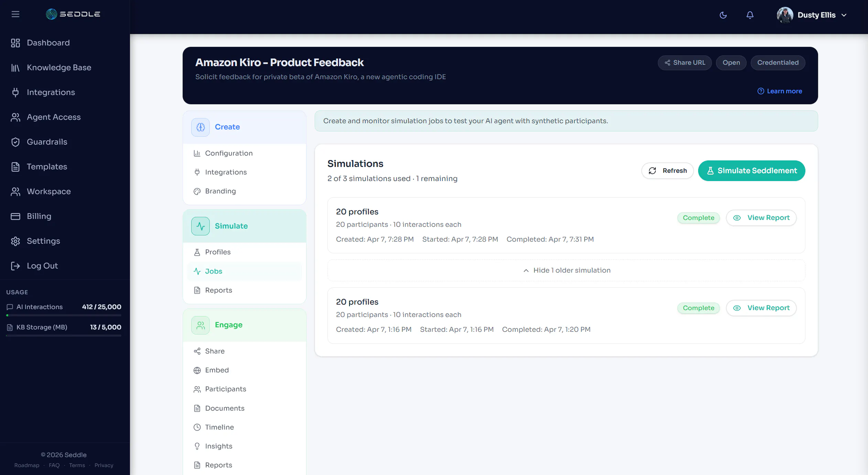Open Branding under Create
The width and height of the screenshot is (868, 475).
[245, 191]
